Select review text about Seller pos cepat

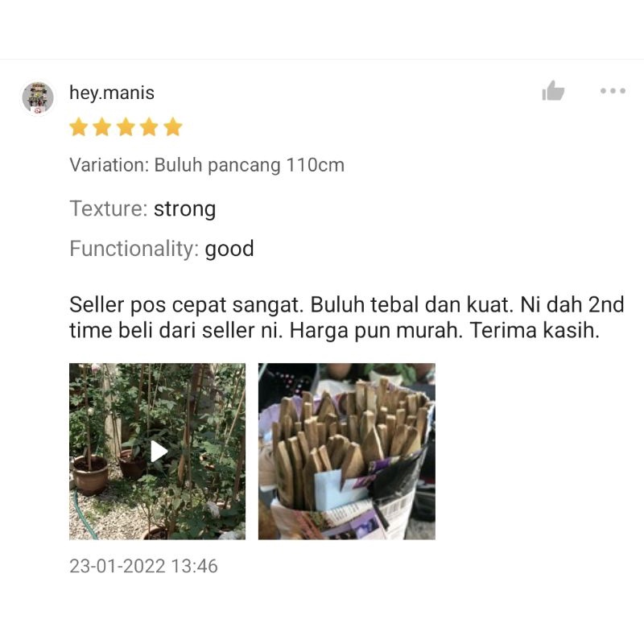click(347, 317)
